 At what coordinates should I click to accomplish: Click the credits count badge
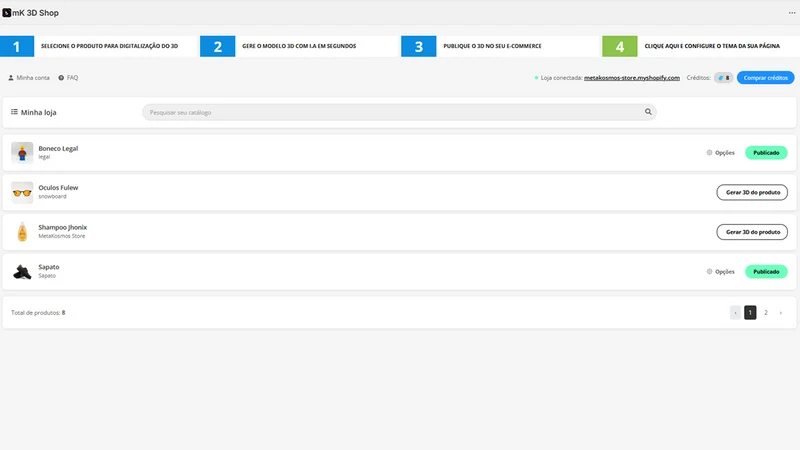click(723, 78)
